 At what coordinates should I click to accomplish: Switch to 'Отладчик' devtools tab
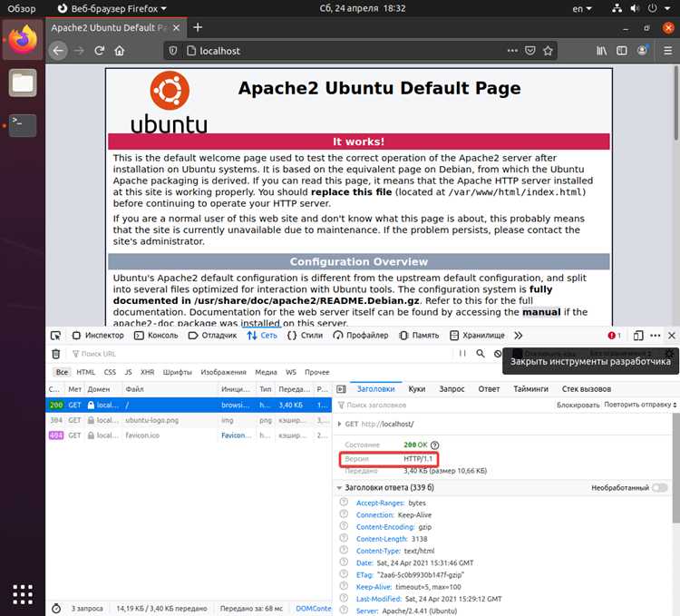coord(213,336)
